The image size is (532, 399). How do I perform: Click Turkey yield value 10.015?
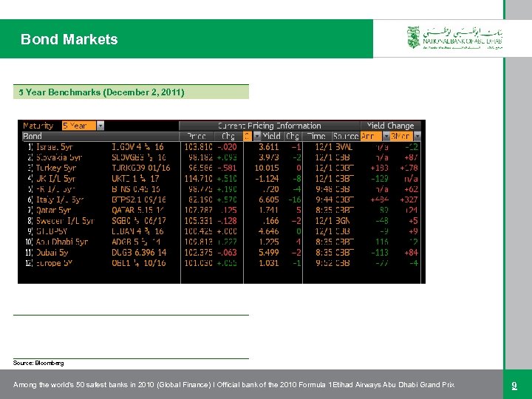click(x=267, y=168)
